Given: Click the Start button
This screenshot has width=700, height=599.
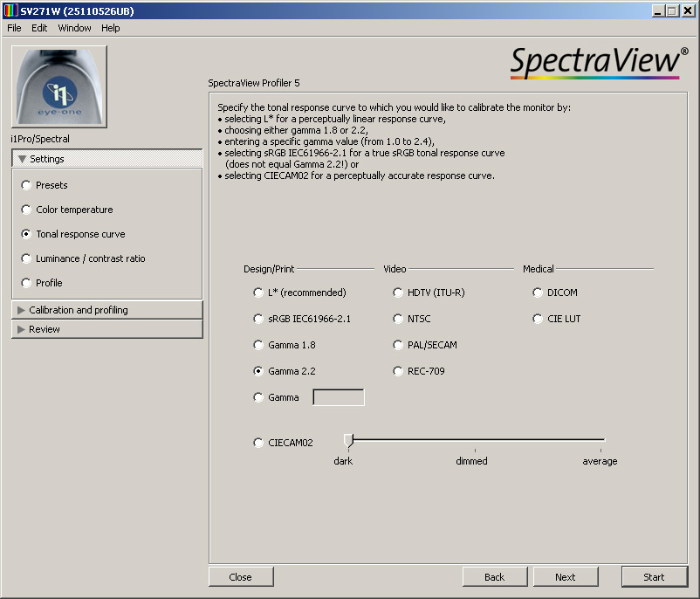Looking at the screenshot, I should pos(654,577).
